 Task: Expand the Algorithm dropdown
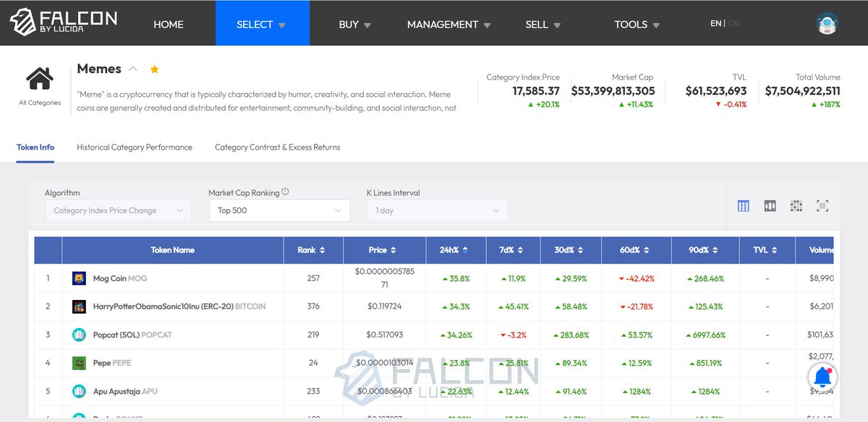click(x=119, y=210)
